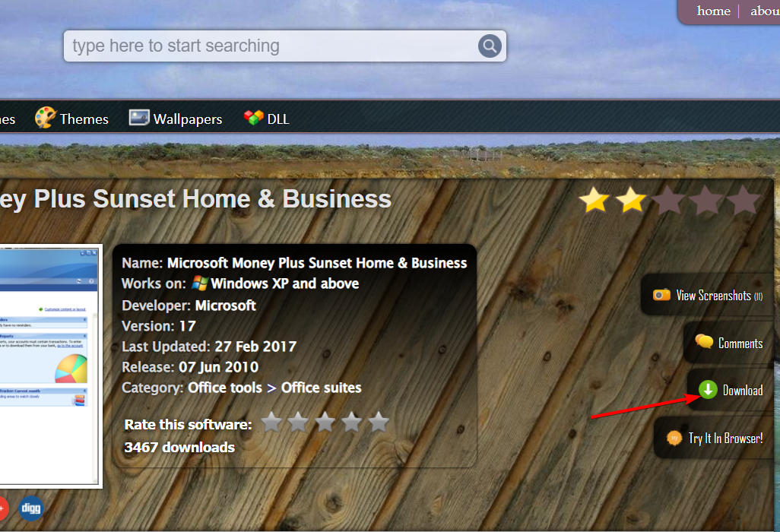The width and height of the screenshot is (780, 532).
Task: Rate the software three stars
Action: [325, 422]
